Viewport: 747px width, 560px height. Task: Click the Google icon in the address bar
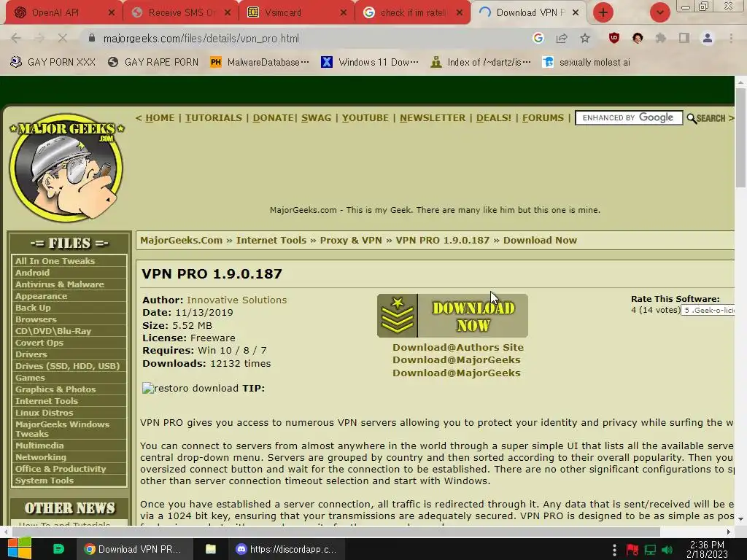pyautogui.click(x=538, y=38)
